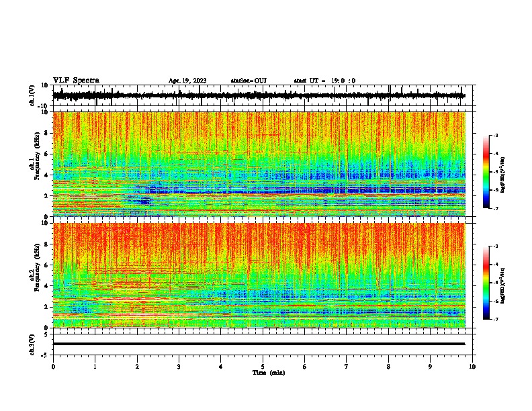This screenshot has width=532, height=411.
Task: Click the "ch.1(V)" axis label
Action: coord(32,95)
